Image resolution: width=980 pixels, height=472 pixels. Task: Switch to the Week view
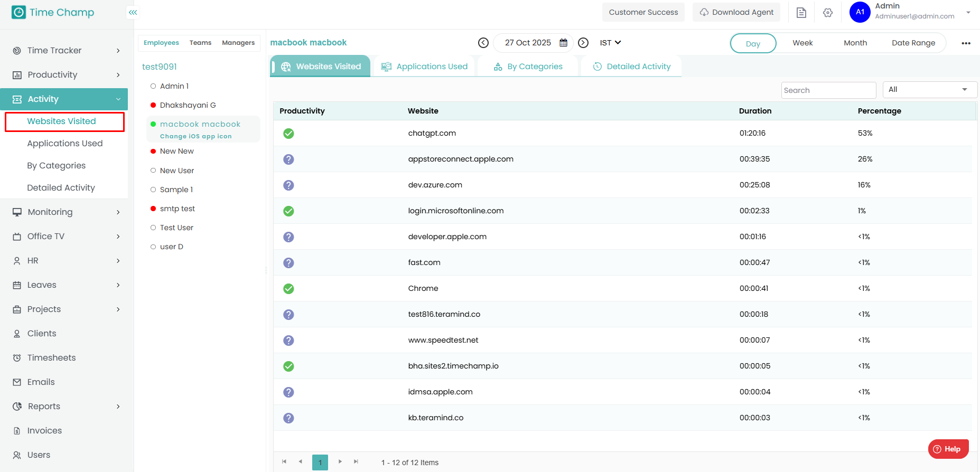[x=802, y=43]
